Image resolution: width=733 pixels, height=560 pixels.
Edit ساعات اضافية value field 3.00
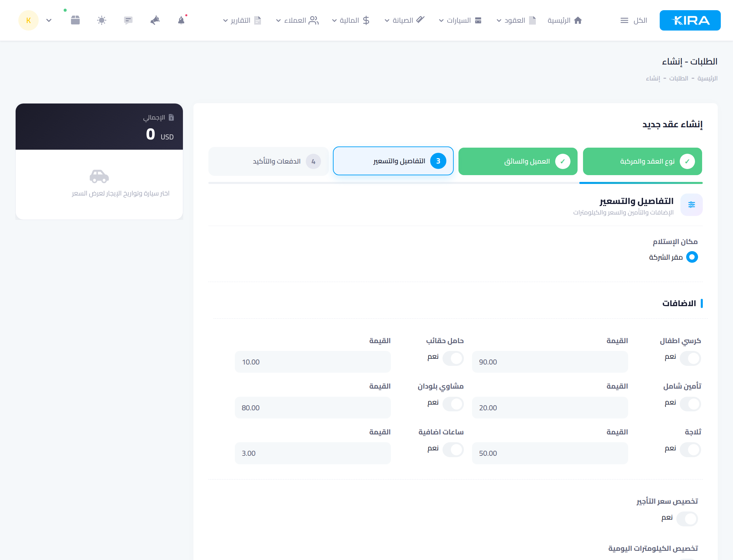point(313,453)
